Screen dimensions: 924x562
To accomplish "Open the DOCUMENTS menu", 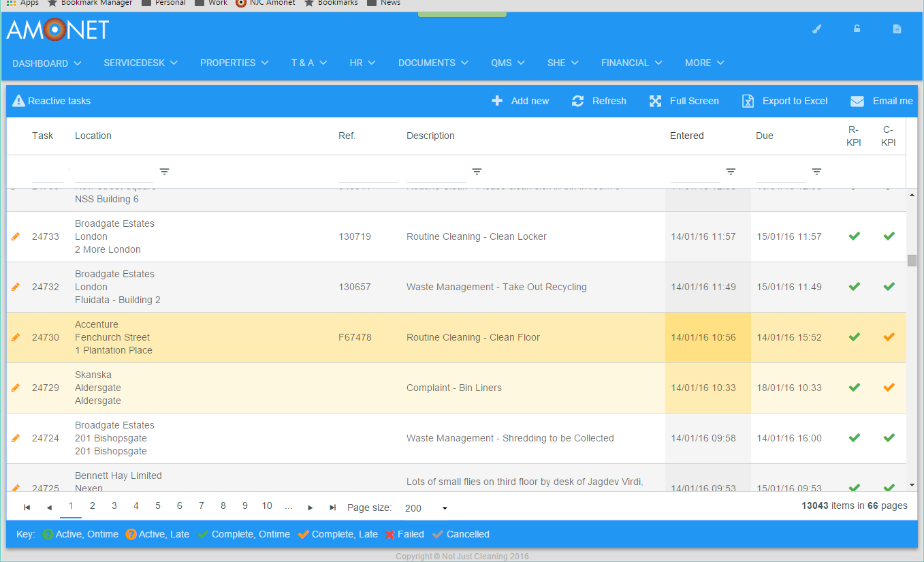I will click(x=434, y=63).
